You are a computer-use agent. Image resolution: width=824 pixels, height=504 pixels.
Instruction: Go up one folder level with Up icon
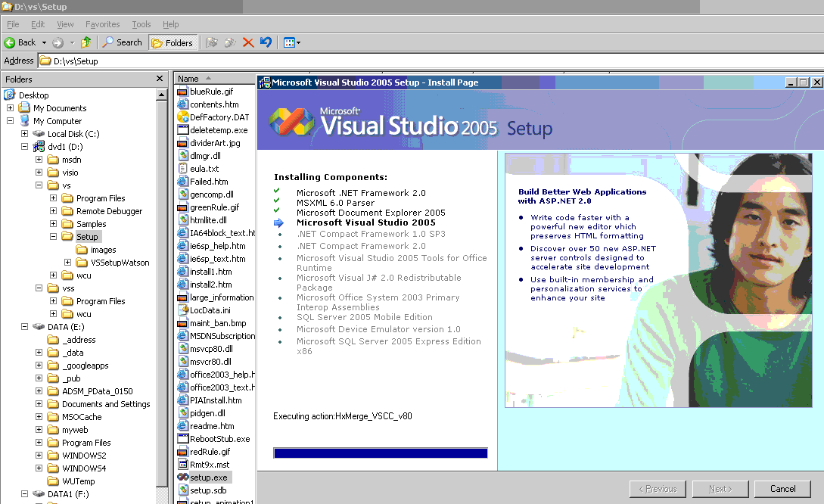[x=86, y=42]
